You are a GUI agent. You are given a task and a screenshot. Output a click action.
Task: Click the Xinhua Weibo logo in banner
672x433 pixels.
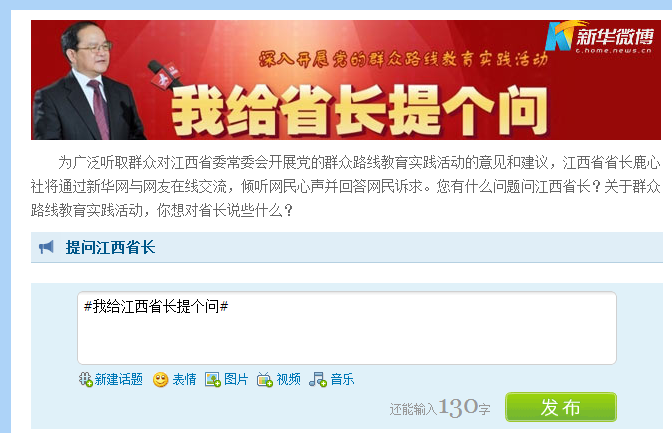tap(600, 37)
